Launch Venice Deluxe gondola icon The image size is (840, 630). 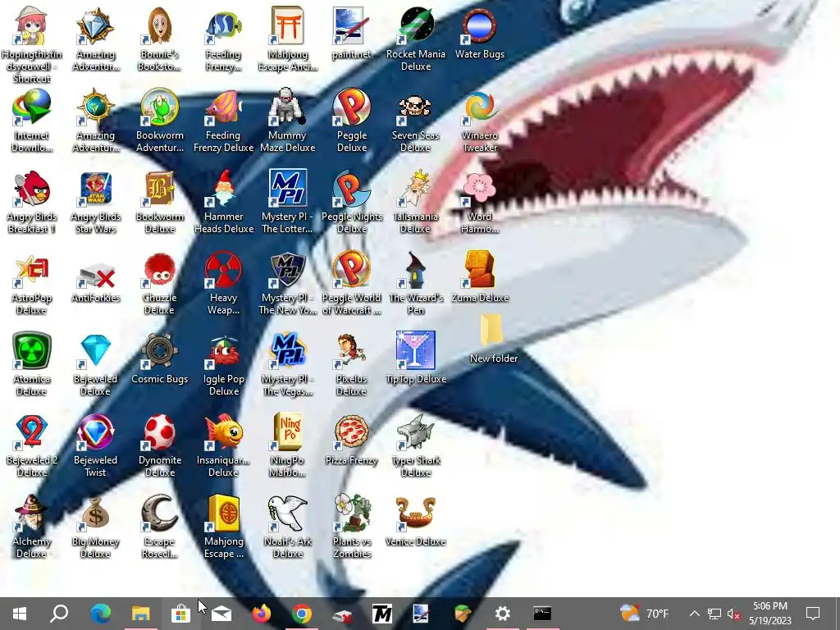tap(416, 514)
